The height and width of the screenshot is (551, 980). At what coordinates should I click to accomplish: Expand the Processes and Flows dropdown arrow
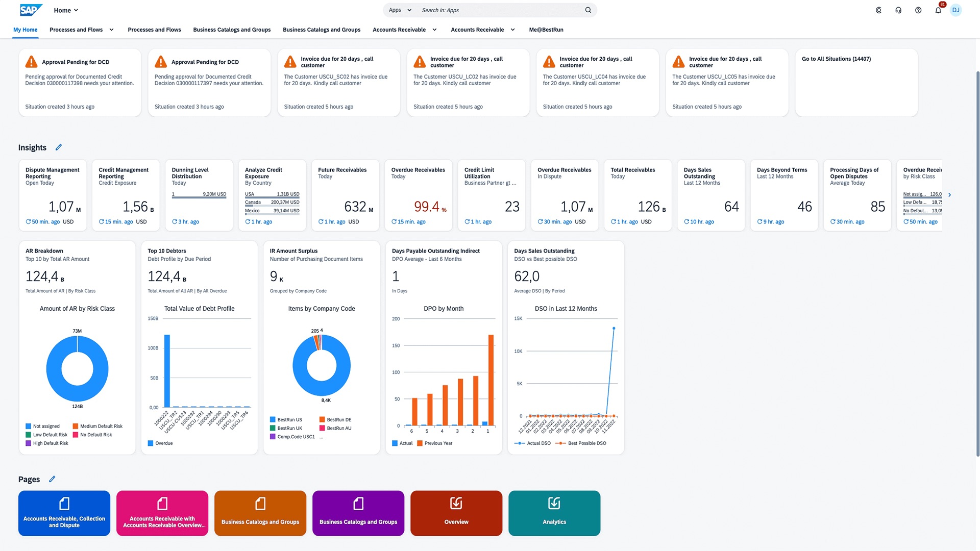click(111, 30)
